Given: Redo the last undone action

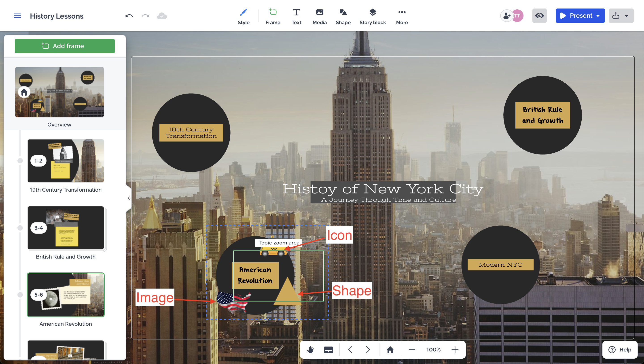Looking at the screenshot, I should click(x=145, y=16).
